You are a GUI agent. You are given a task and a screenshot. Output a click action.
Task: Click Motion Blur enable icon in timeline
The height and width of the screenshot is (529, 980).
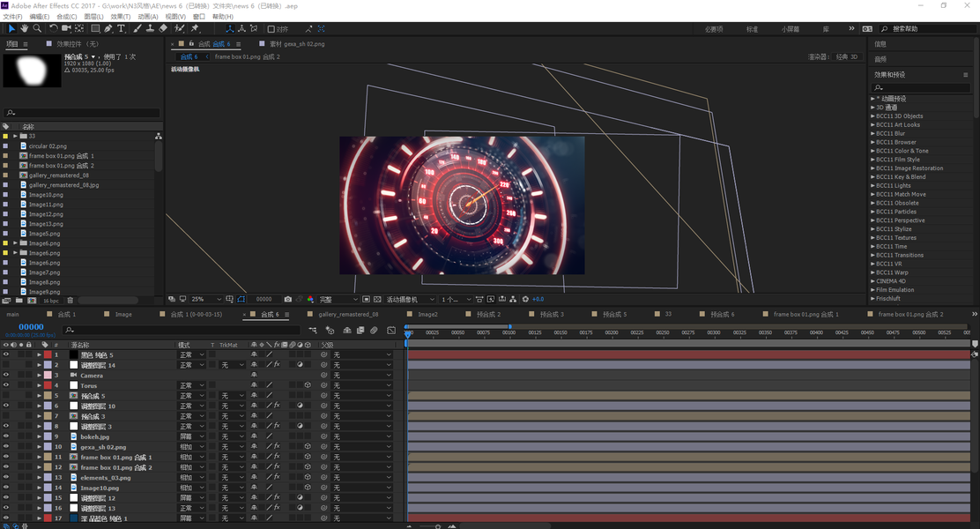(374, 330)
